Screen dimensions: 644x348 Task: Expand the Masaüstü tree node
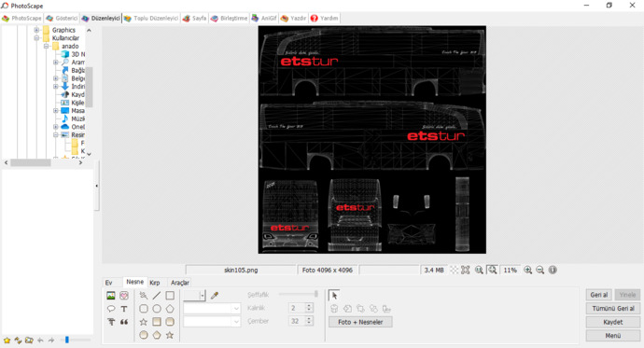click(x=56, y=111)
